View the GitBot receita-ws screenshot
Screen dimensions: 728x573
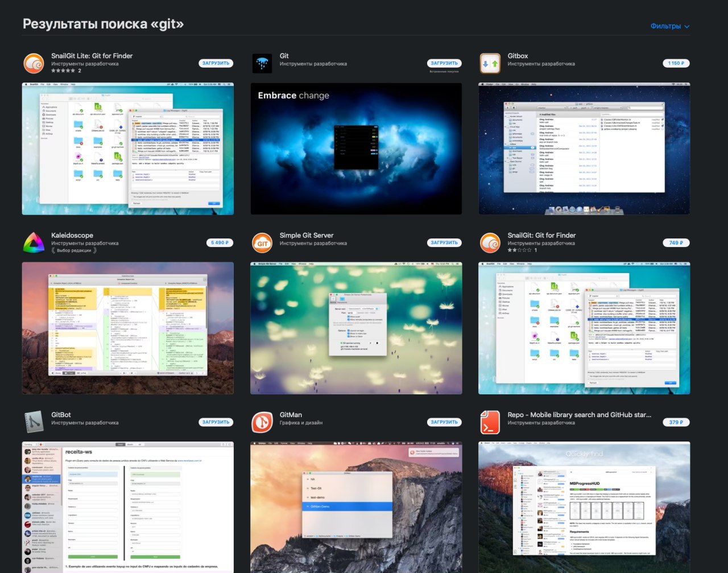tap(128, 508)
